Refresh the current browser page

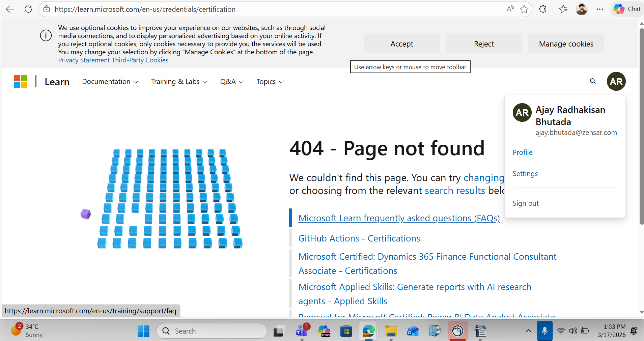28,9
